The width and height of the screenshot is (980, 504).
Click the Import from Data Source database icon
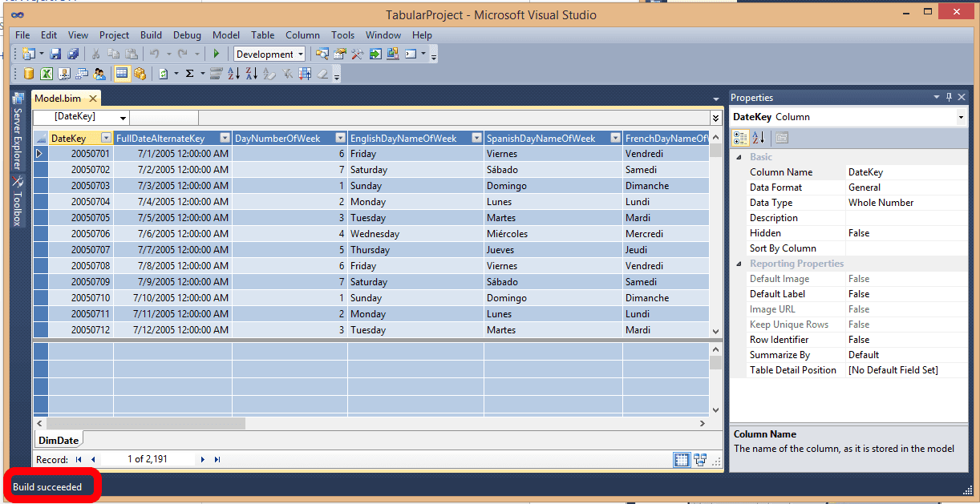coord(29,74)
